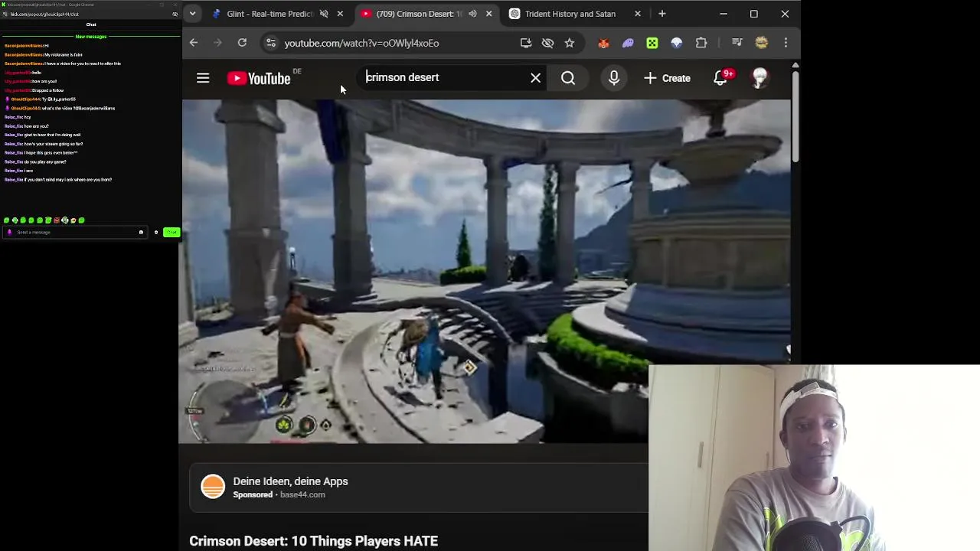Go back in browser history

pos(194,43)
